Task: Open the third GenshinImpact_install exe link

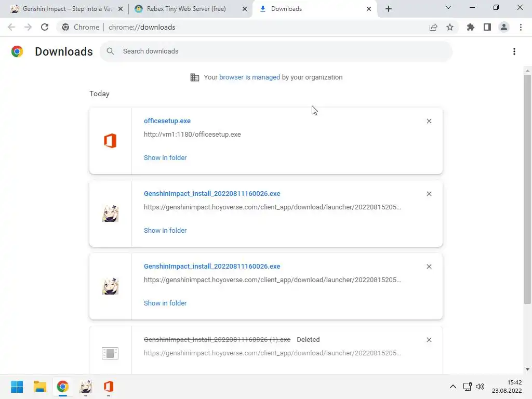Action: (x=212, y=267)
